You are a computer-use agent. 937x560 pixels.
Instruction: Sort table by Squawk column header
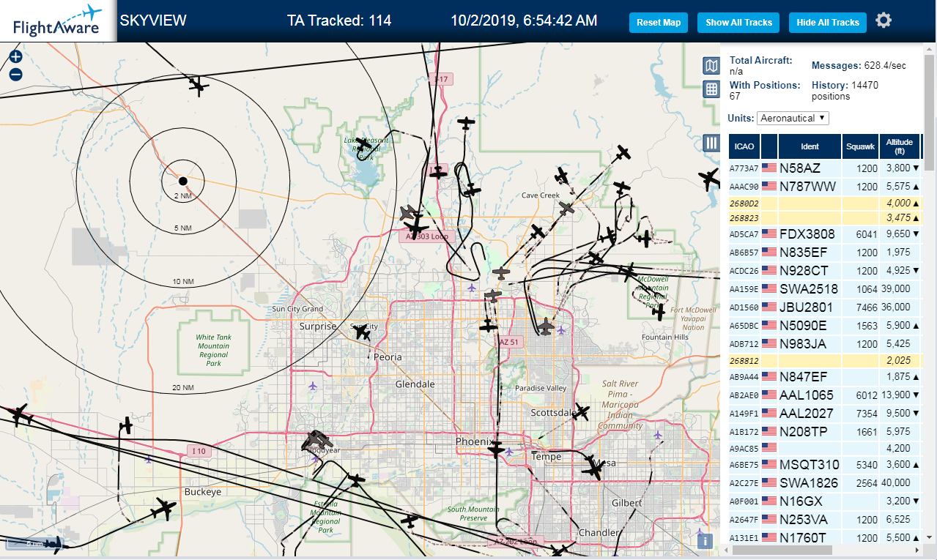tap(861, 146)
